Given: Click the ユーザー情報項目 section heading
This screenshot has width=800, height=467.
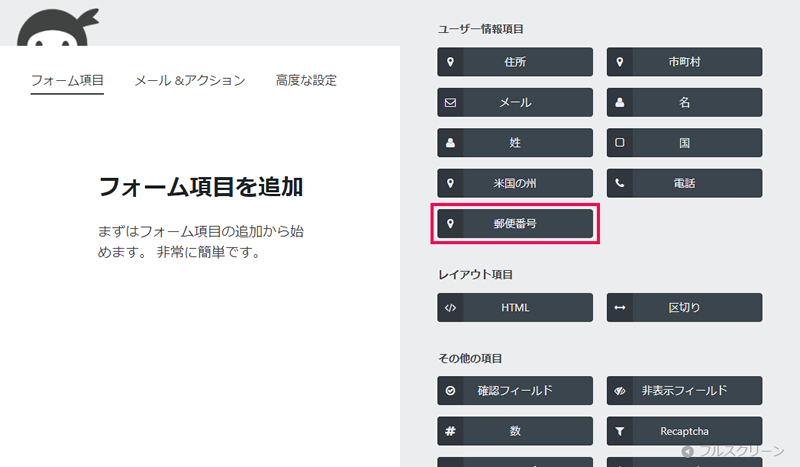Looking at the screenshot, I should pyautogui.click(x=481, y=29).
